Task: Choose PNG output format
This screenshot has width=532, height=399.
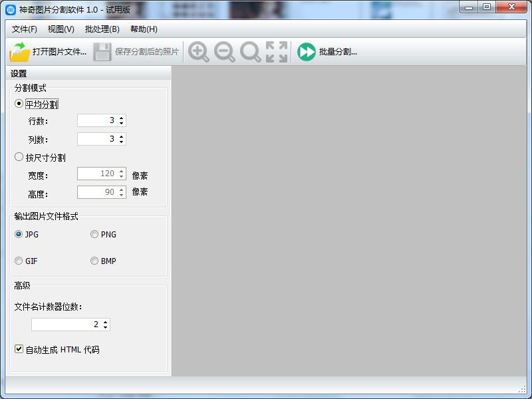Action: click(x=94, y=234)
